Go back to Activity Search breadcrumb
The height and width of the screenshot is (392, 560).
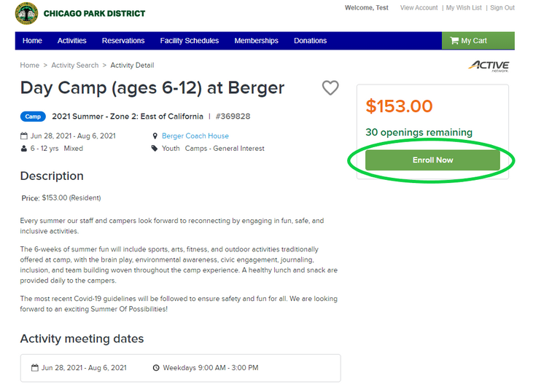pyautogui.click(x=75, y=66)
